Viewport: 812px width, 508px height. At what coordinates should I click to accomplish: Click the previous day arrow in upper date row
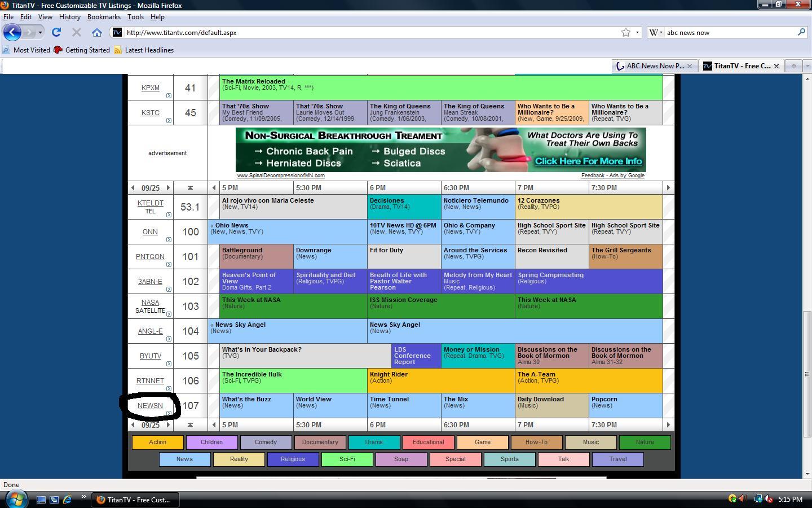tap(133, 188)
